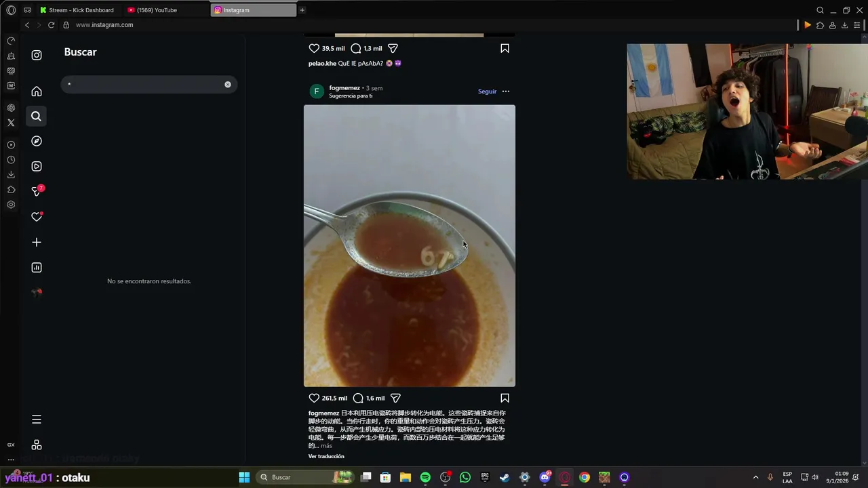Share the pelao.khe post
This screenshot has width=868, height=488.
point(393,48)
